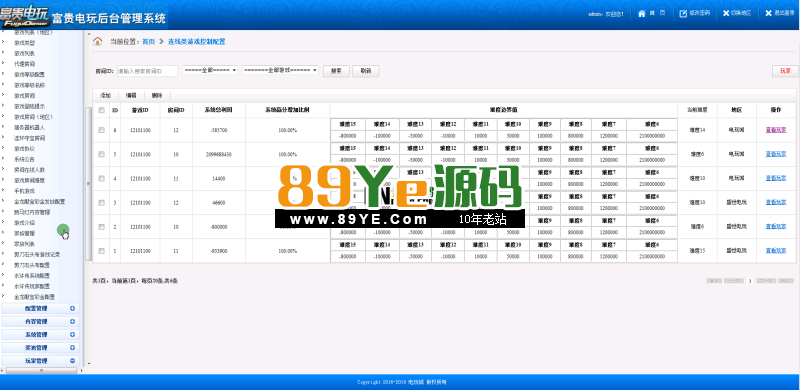Check the checkbox for row ID 3
The width and height of the screenshot is (800, 390).
point(102,203)
